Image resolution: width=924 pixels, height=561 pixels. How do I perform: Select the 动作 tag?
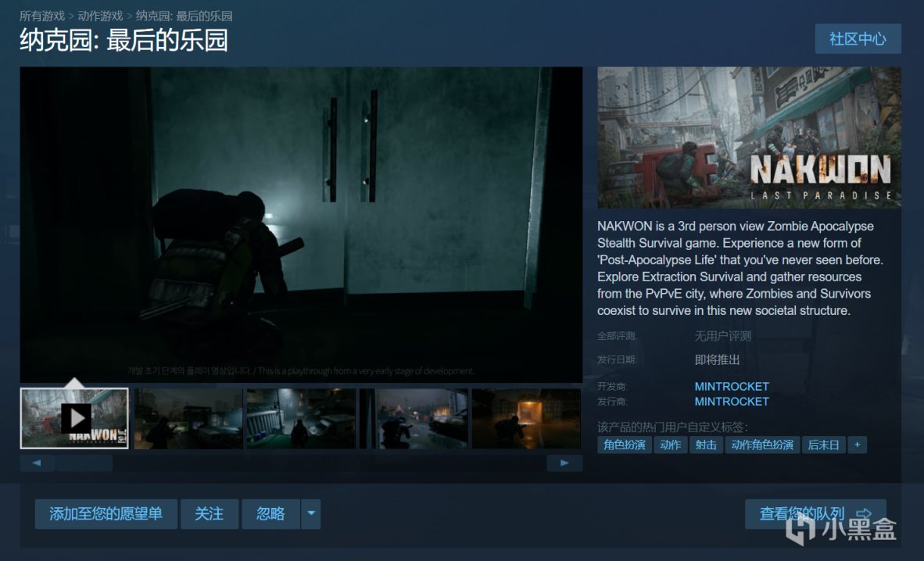tap(671, 445)
